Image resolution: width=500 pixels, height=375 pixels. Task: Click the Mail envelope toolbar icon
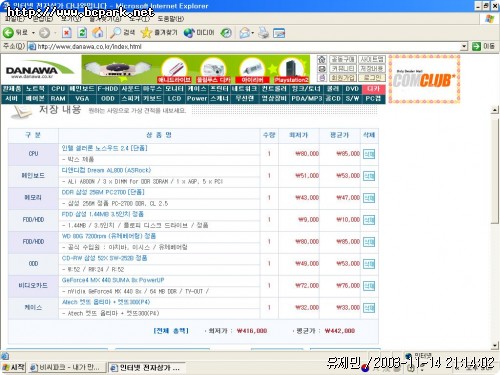tap(245, 33)
